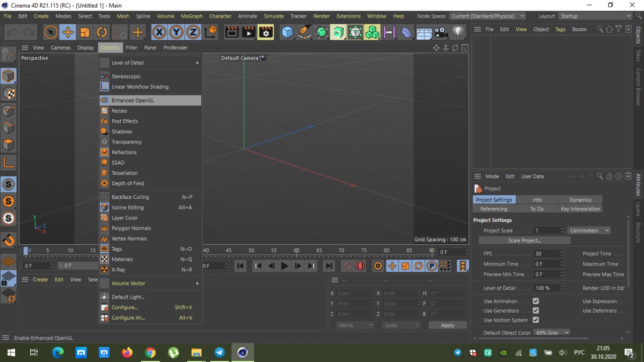Image resolution: width=644 pixels, height=362 pixels.
Task: Toggle X axis lock
Action: click(159, 33)
